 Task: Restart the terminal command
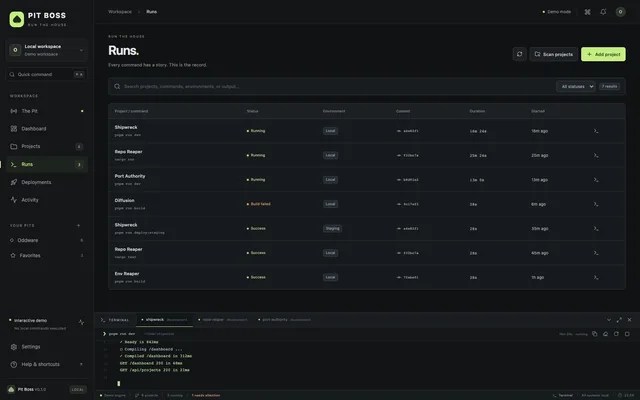pos(616,334)
